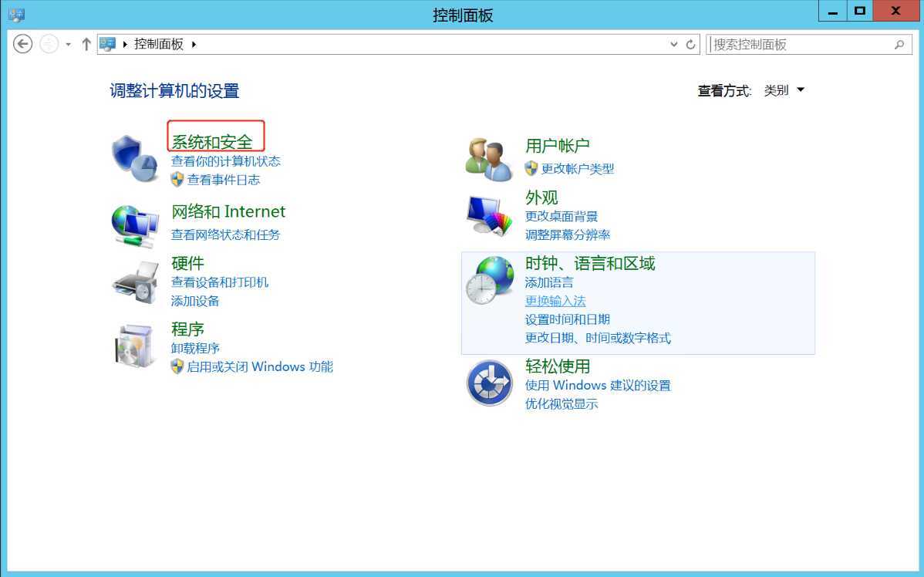Screen dimensions: 924x577
Task: Click the shield icon beside 启用或关闭 Windows 功能
Action: point(177,366)
